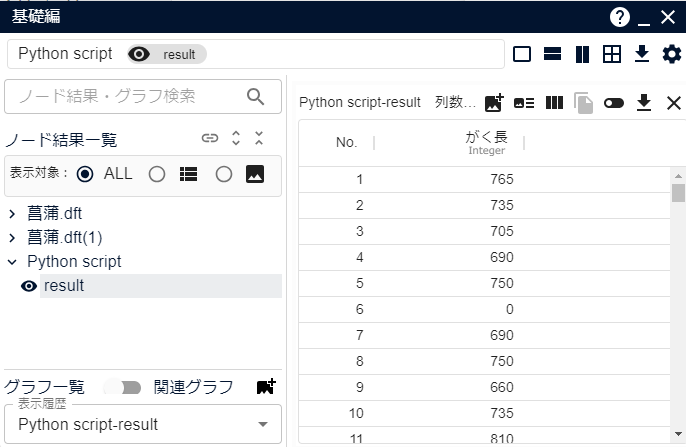
Task: Click value 0 in row 6
Action: coord(509,309)
